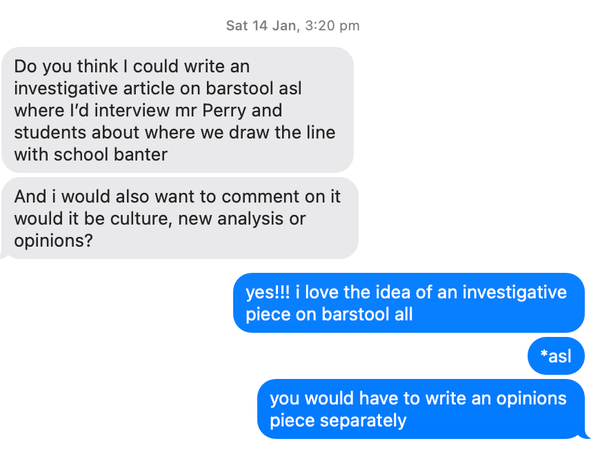Click "investigative piece" in the blue message

coord(467,292)
